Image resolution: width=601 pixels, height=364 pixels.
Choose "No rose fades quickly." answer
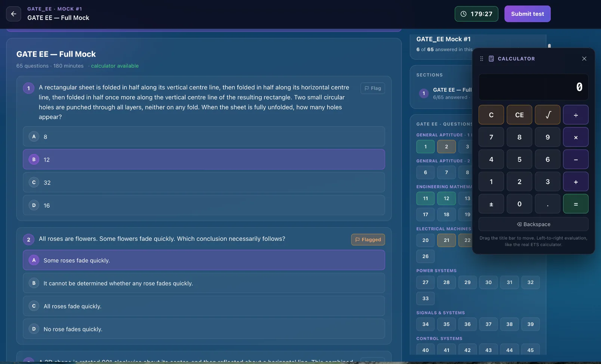pyautogui.click(x=204, y=329)
